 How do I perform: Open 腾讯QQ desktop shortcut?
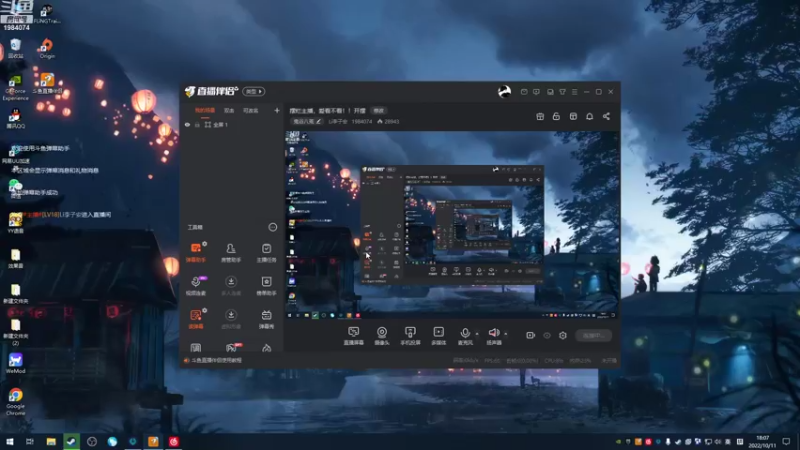point(15,119)
